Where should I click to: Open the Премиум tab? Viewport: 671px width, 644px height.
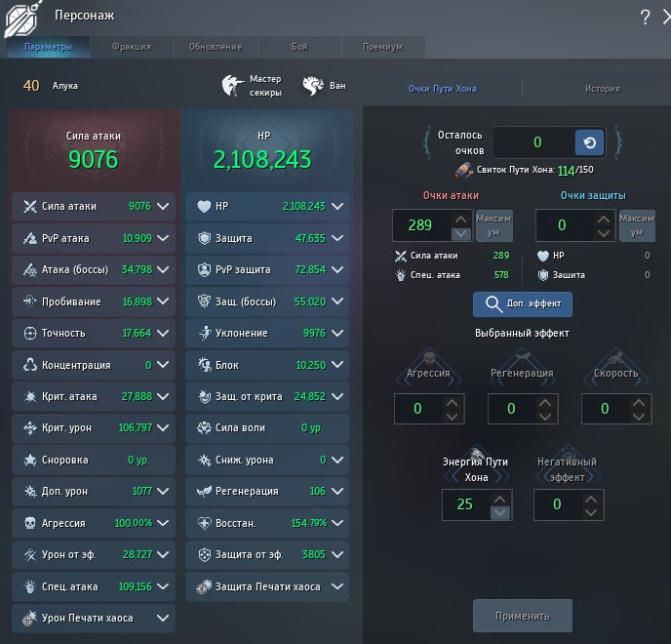point(383,47)
